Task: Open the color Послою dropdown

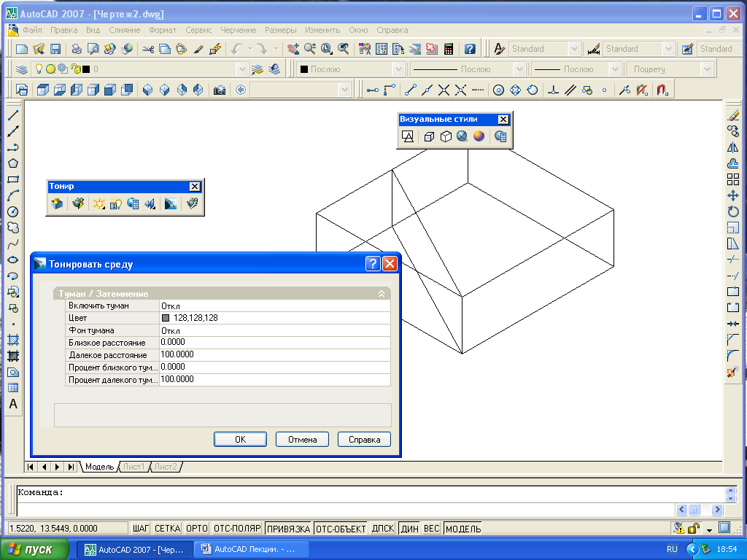Action: tap(399, 69)
